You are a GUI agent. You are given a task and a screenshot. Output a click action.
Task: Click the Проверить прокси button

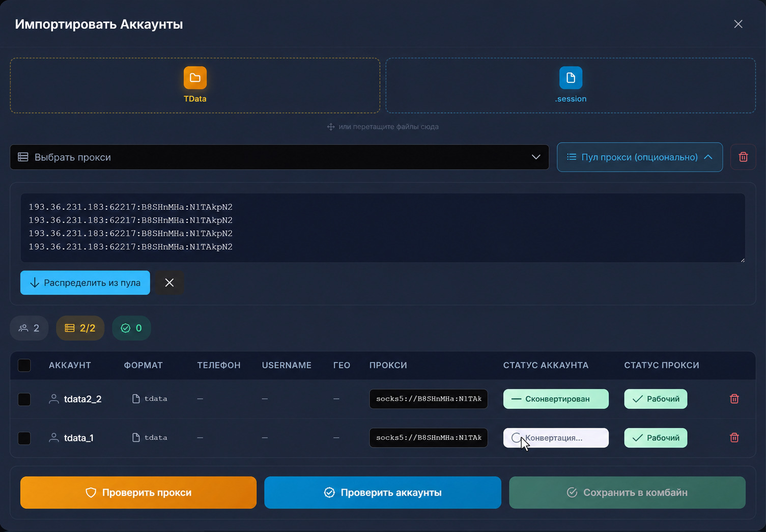click(x=138, y=492)
